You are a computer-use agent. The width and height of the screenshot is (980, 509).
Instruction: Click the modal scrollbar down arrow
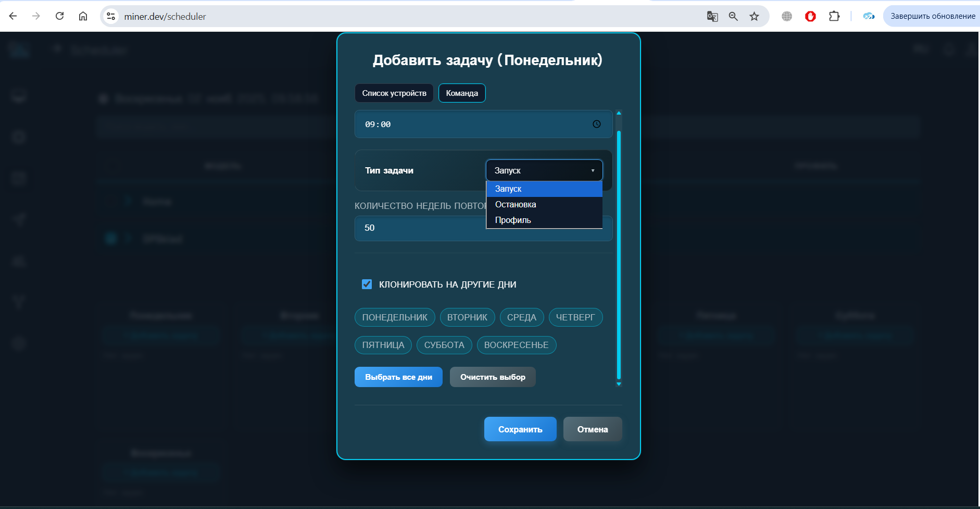coord(619,384)
